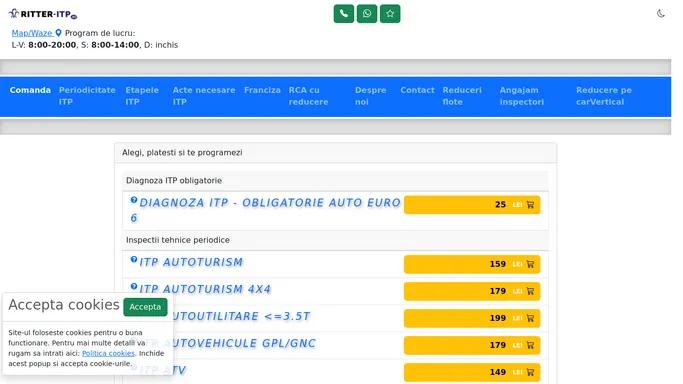Open the Autovehicule GPL/GNC link
Image resolution: width=683 pixels, height=384 pixels.
point(244,343)
